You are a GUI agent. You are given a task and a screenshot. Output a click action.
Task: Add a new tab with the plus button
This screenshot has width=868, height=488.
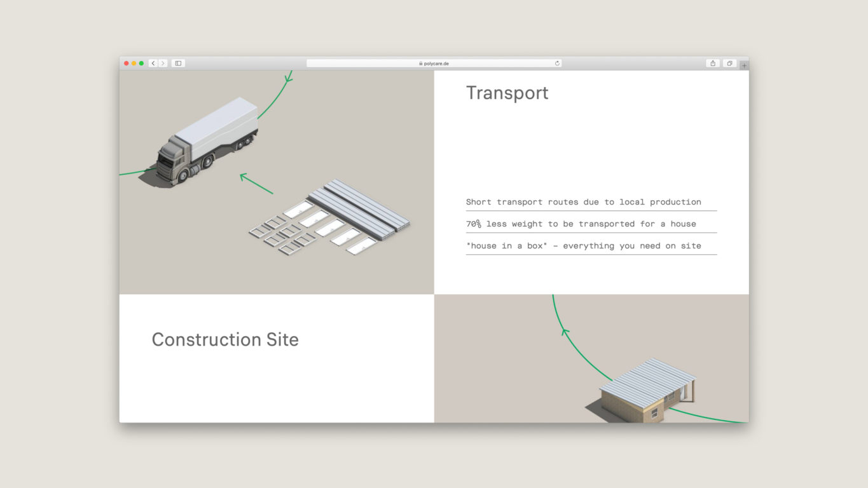pos(744,65)
